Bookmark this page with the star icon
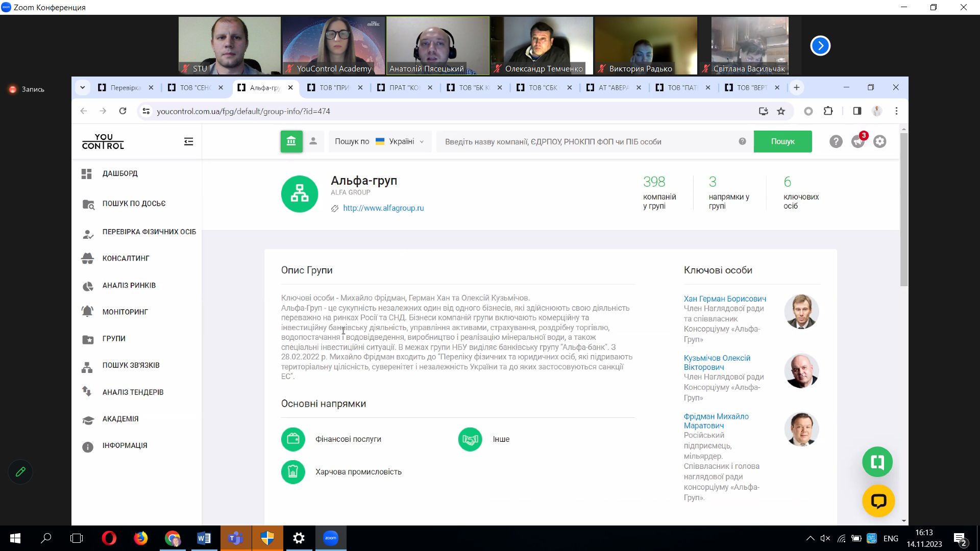The image size is (980, 551). (x=781, y=111)
